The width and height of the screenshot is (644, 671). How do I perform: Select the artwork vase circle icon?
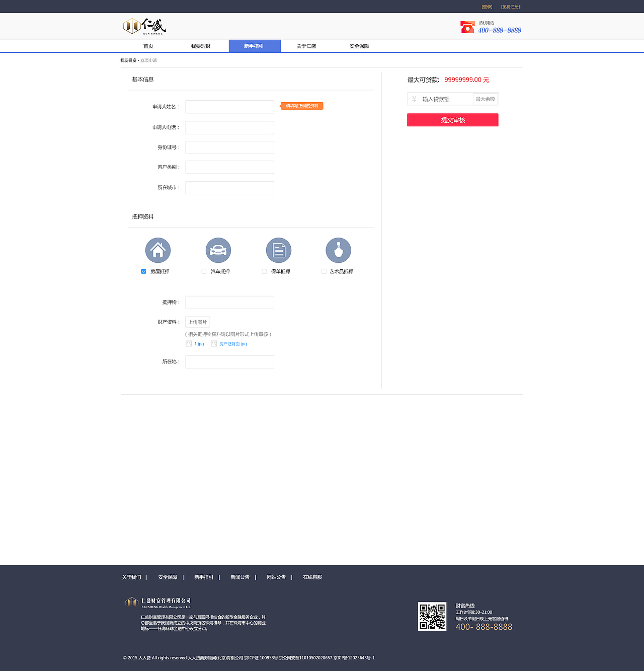click(339, 250)
